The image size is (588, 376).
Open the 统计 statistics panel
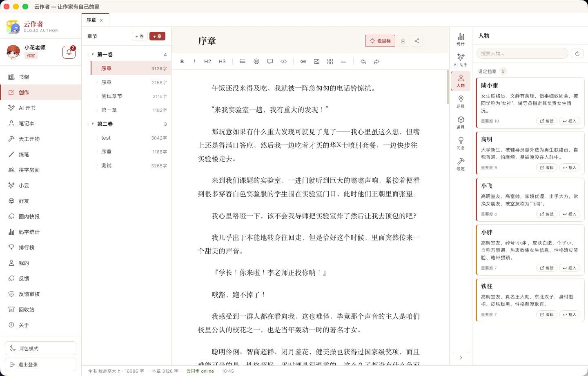[x=461, y=39]
